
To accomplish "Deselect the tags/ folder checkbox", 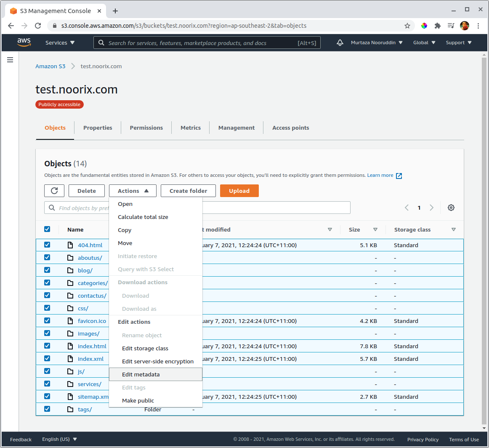I will coord(47,409).
